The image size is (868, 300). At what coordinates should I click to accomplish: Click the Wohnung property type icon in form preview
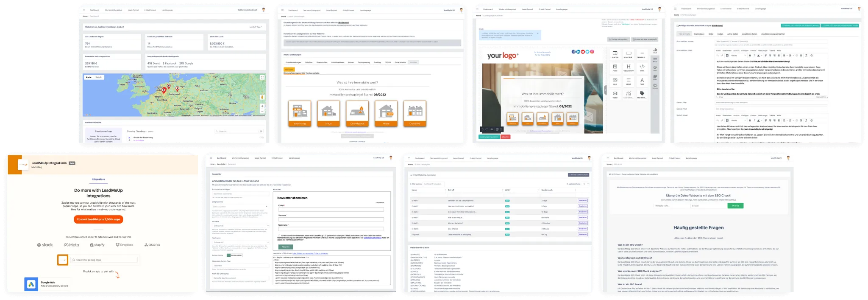pyautogui.click(x=299, y=113)
